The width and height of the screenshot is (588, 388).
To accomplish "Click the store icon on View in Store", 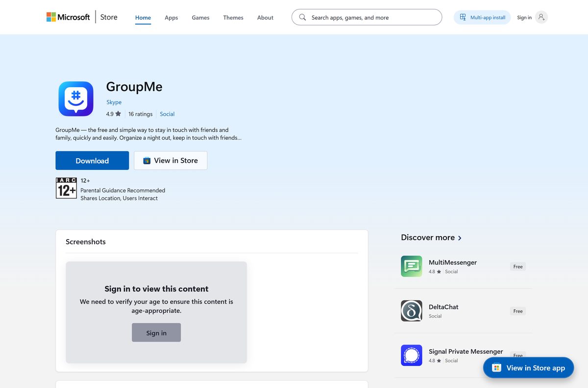I will pos(147,161).
